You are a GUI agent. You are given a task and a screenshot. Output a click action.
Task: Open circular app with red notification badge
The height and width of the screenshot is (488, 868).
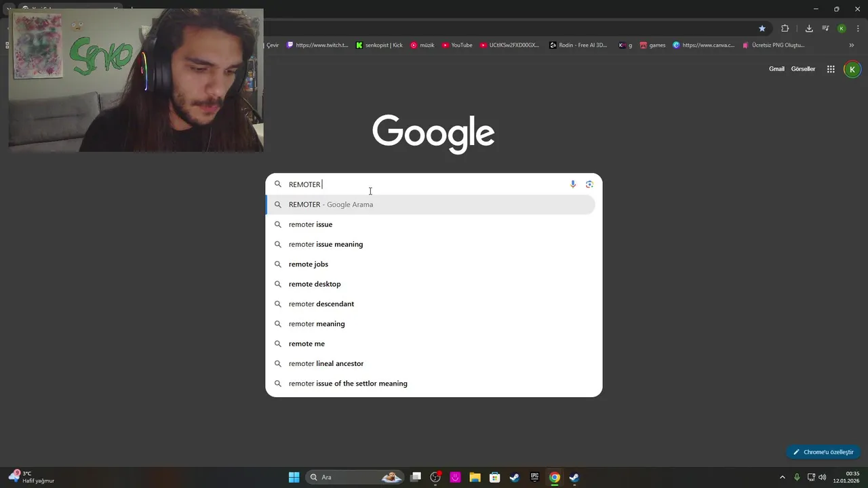coord(435,477)
